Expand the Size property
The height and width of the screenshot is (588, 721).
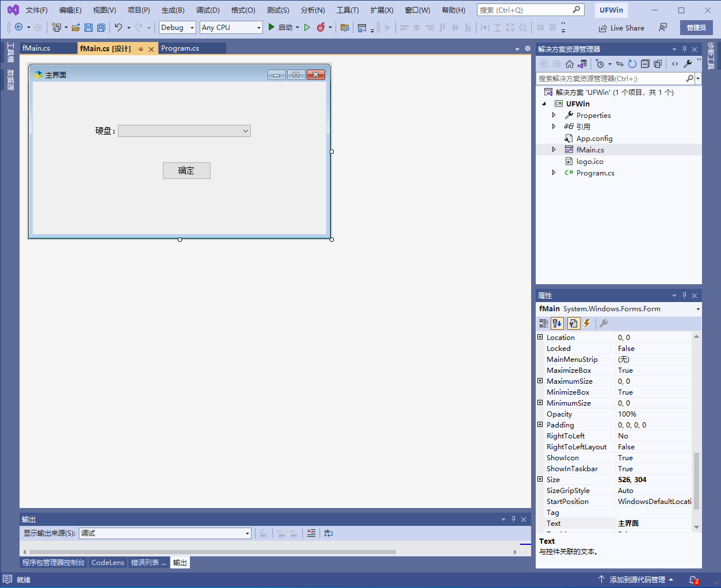tap(540, 479)
